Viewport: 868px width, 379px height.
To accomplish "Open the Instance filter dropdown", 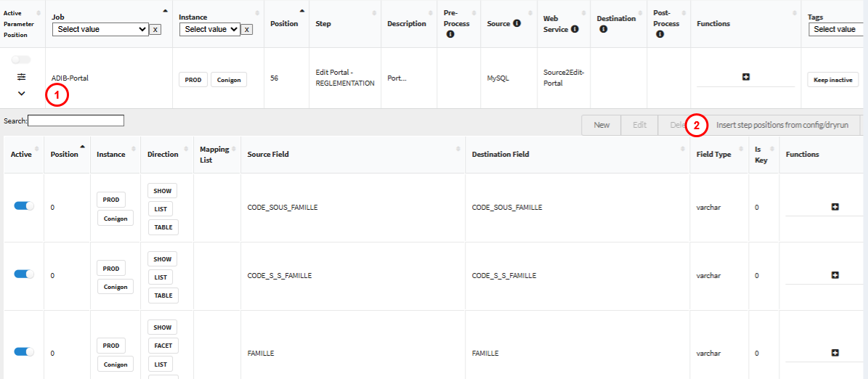I will point(209,30).
